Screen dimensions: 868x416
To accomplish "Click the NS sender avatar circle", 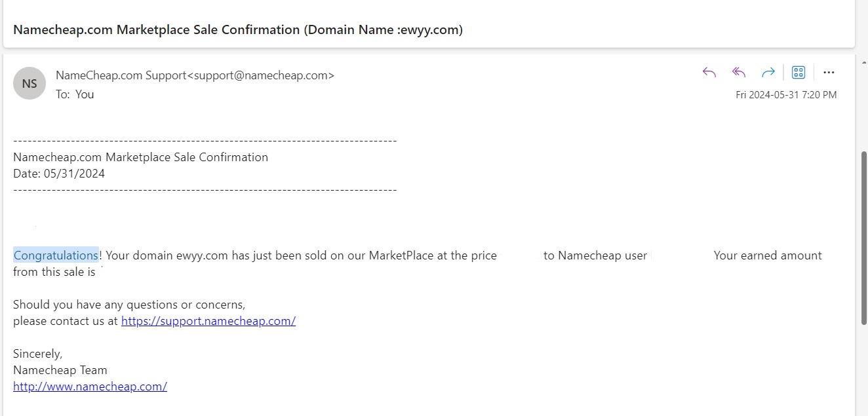I will (30, 83).
